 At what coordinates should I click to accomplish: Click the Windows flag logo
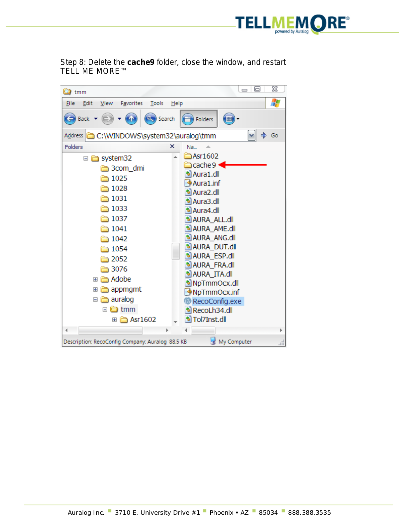coord(275,103)
